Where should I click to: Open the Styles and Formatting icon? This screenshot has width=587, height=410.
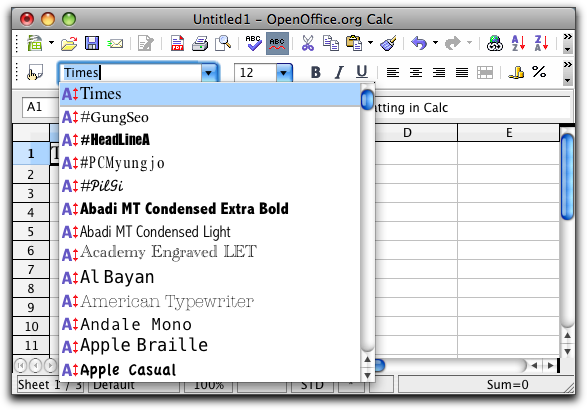tap(35, 72)
